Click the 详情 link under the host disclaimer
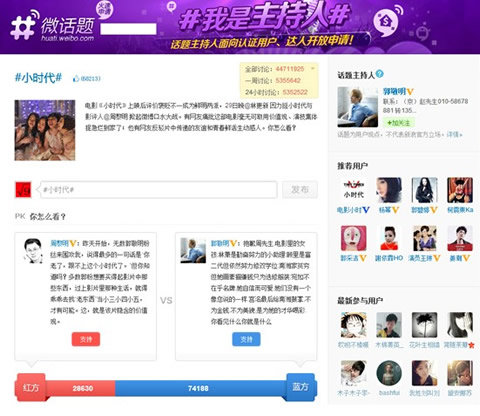Viewport: 480px width, 416px height. tap(454, 135)
